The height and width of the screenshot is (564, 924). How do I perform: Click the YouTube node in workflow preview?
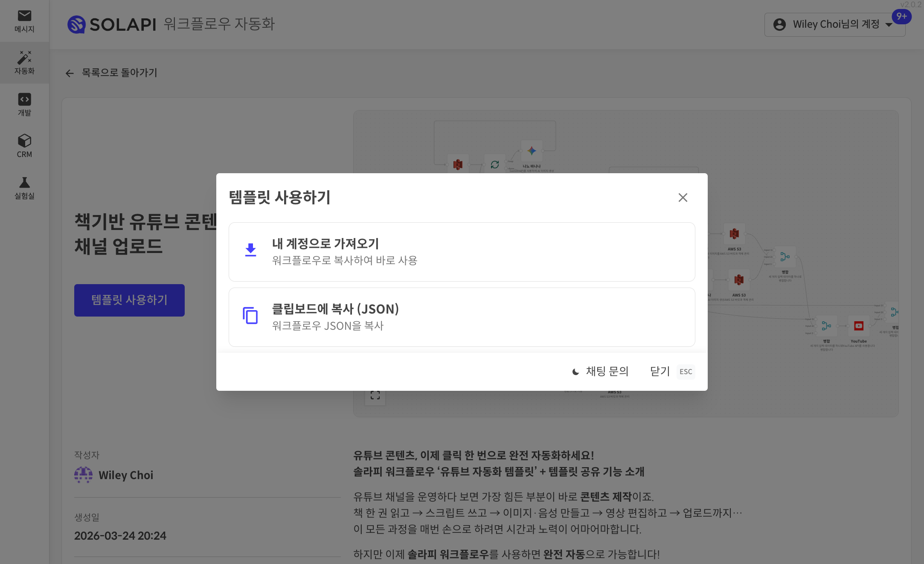(x=858, y=326)
